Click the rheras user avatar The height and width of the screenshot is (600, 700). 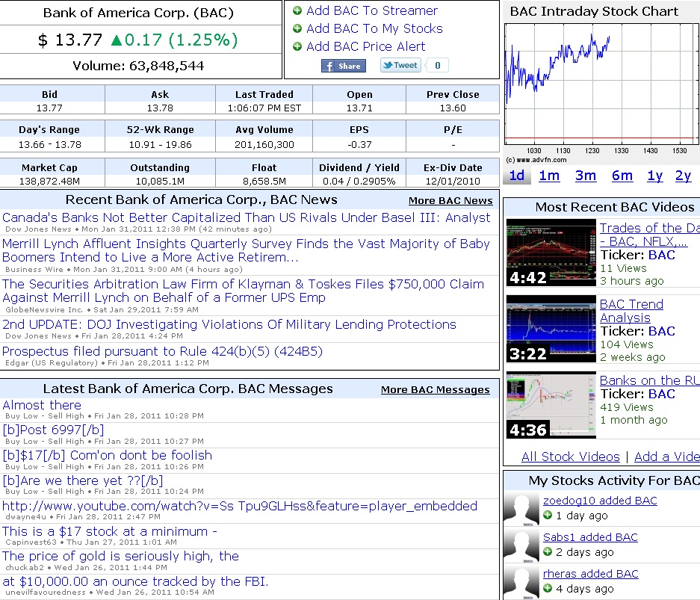tap(521, 582)
